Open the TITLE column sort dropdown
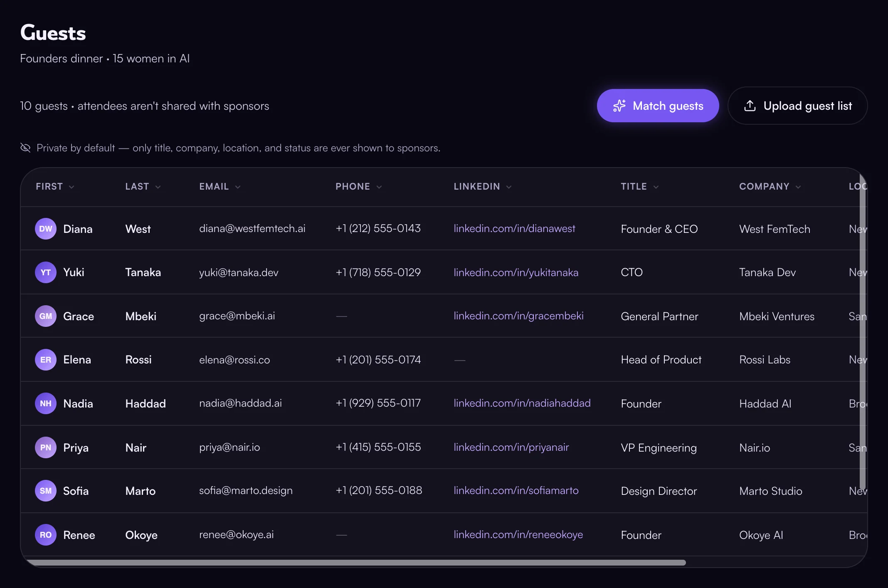Viewport: 888px width, 588px height. point(656,187)
